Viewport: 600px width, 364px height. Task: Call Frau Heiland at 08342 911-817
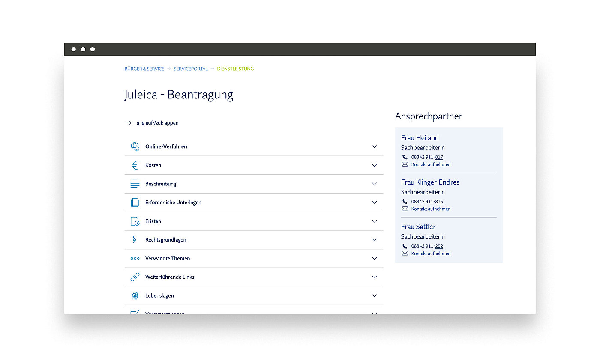pos(427,157)
